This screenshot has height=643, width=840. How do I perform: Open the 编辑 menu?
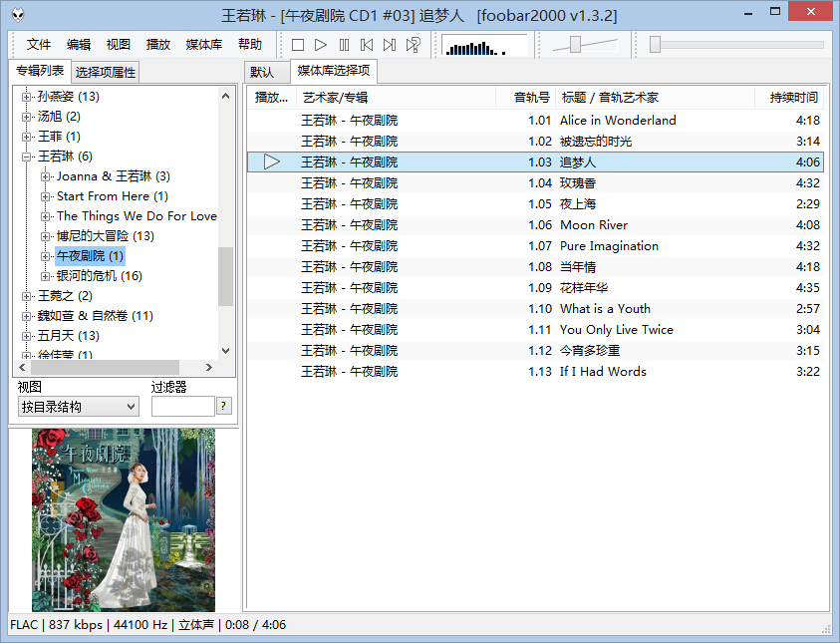pos(78,45)
